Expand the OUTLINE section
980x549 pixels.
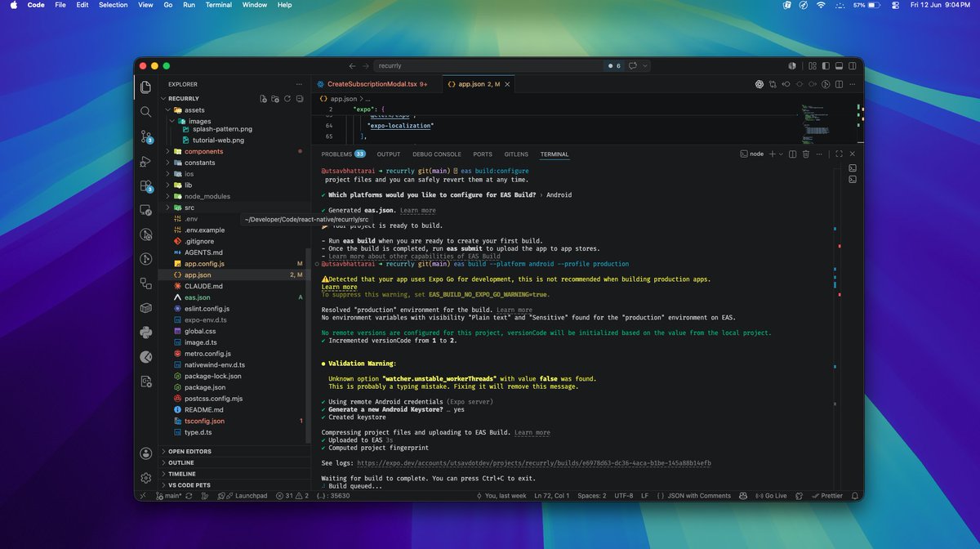(x=181, y=462)
